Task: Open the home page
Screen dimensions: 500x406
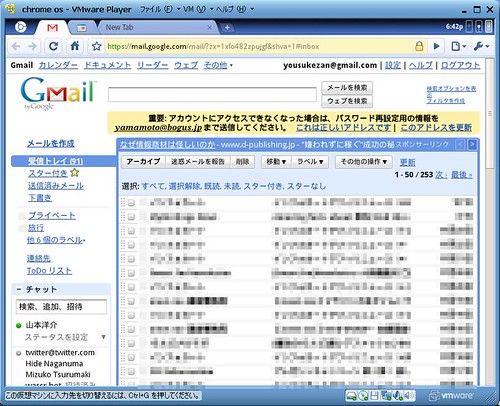Action: [75, 46]
